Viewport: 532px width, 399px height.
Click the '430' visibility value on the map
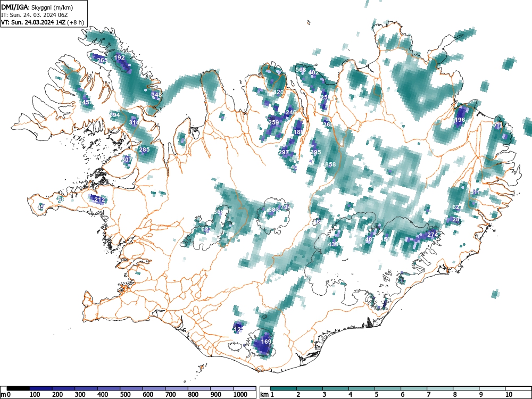point(334,244)
